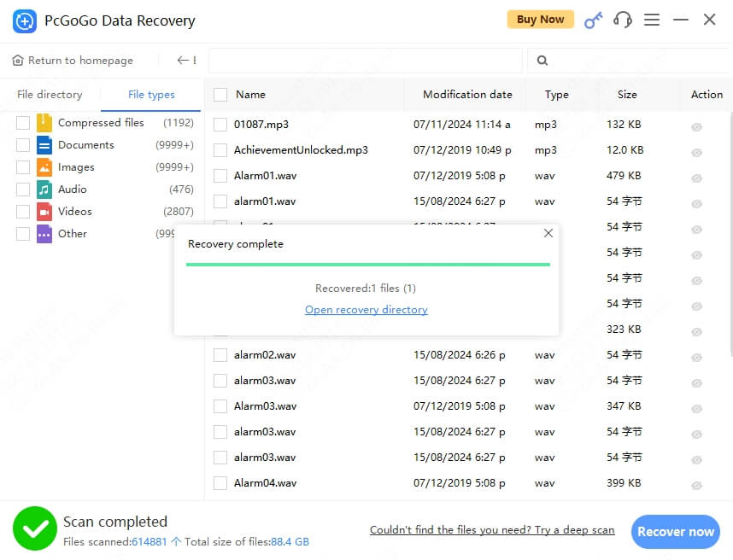Viewport: 733px width, 560px height.
Task: Close the Recovery complete dialog
Action: click(x=548, y=233)
